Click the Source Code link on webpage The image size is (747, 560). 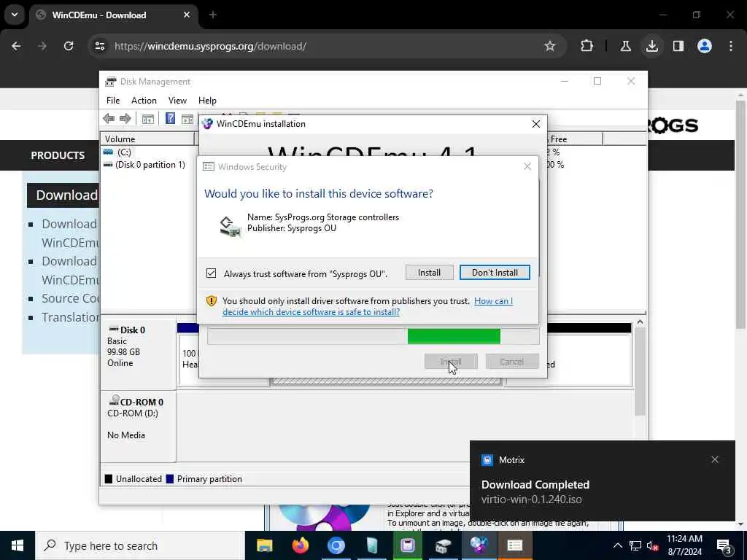click(71, 298)
